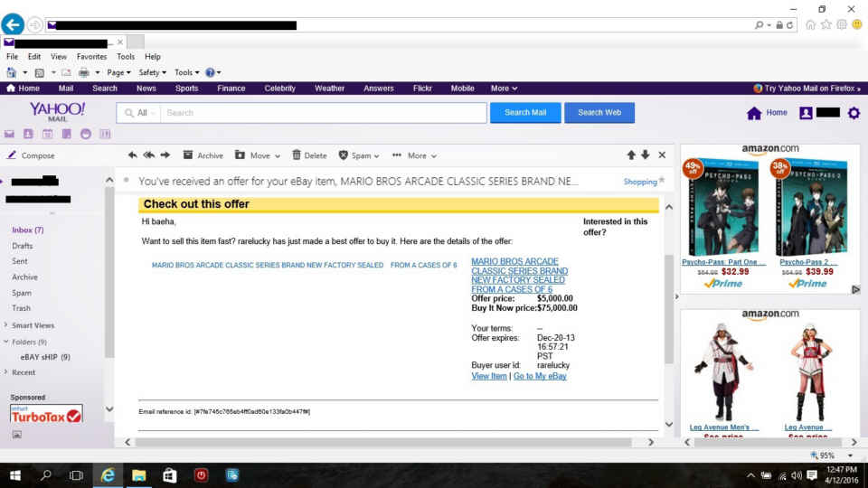Click the Home house icon at top right
This screenshot has height=488, width=868.
[x=754, y=113]
